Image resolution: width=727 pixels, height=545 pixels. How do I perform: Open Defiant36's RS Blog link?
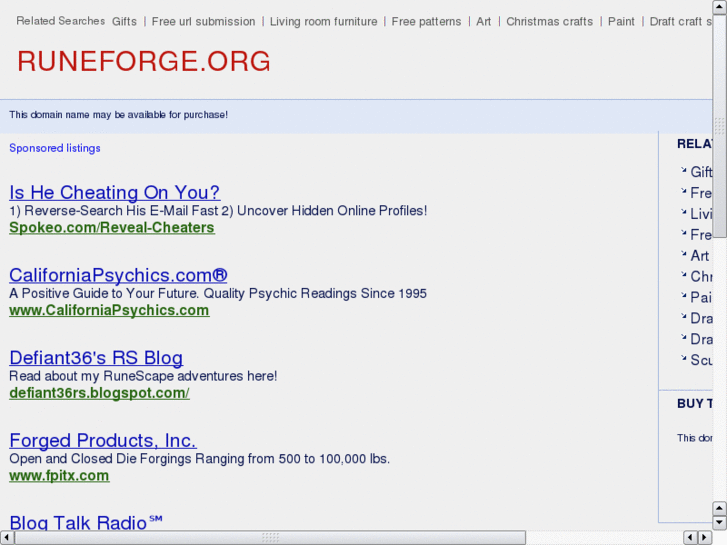[96, 358]
